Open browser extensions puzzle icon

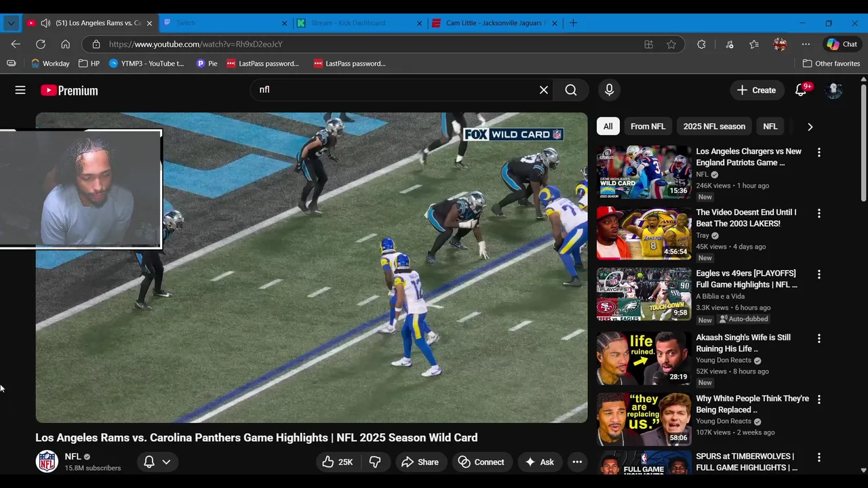pyautogui.click(x=701, y=44)
